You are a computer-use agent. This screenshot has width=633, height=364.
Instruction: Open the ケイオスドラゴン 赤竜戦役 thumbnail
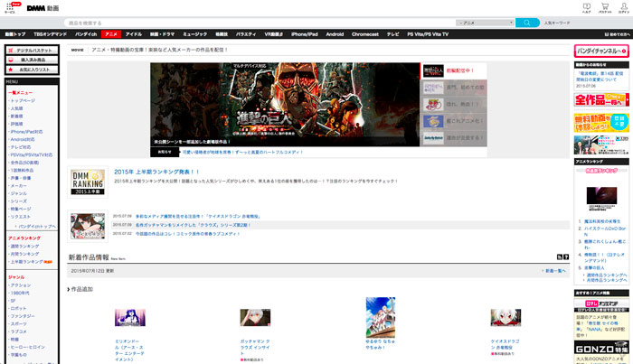coord(505,318)
